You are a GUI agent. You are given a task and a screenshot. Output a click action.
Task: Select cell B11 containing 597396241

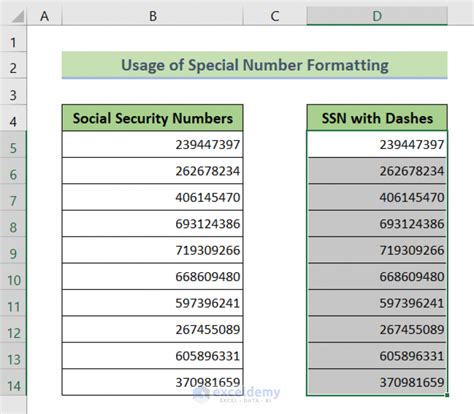pyautogui.click(x=153, y=303)
